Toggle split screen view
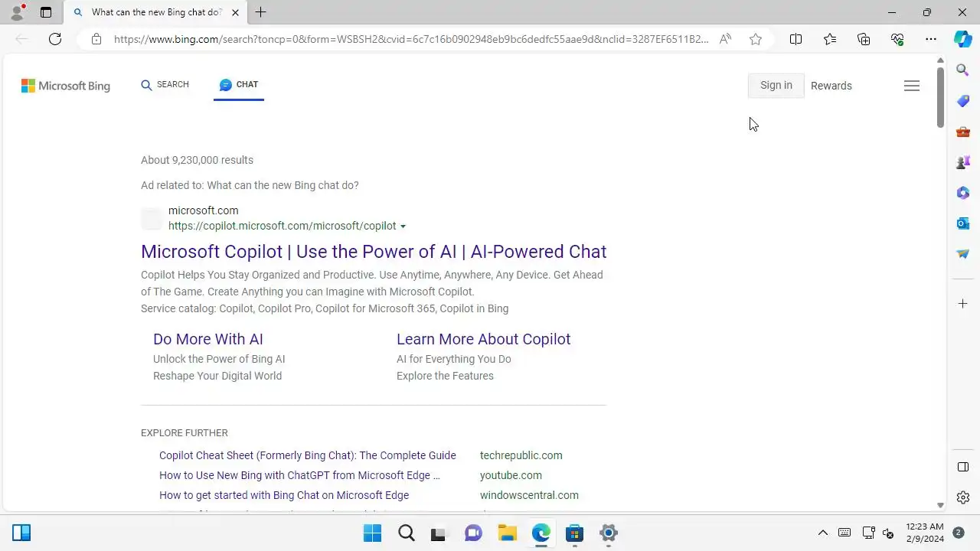The image size is (980, 551). pyautogui.click(x=796, y=39)
